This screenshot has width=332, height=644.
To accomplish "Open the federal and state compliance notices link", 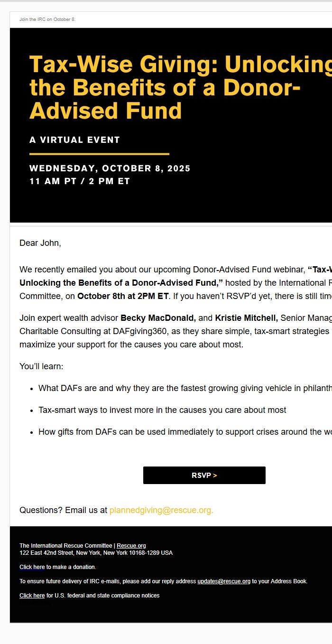I will (x=32, y=596).
